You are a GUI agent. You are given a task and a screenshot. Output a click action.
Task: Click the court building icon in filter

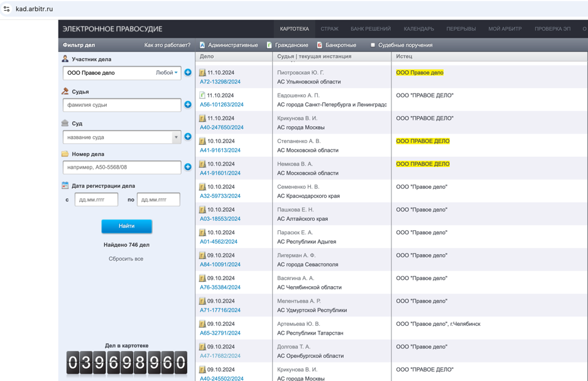click(x=65, y=123)
